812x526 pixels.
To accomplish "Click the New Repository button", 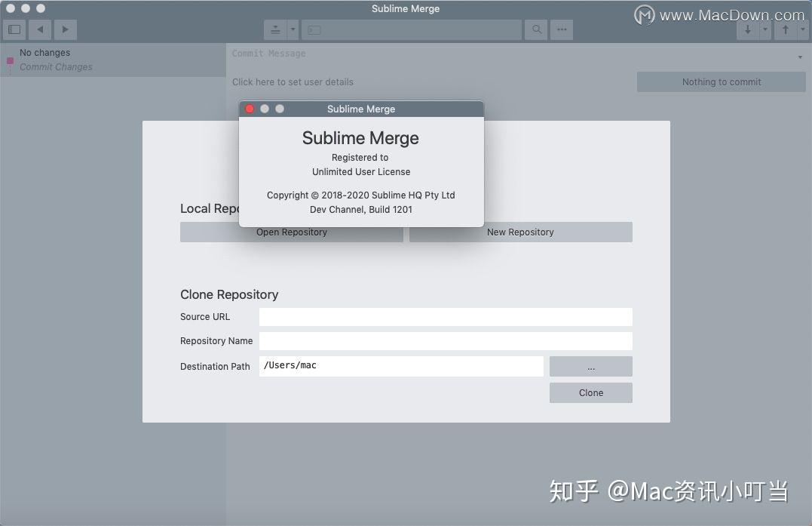I will [x=520, y=232].
